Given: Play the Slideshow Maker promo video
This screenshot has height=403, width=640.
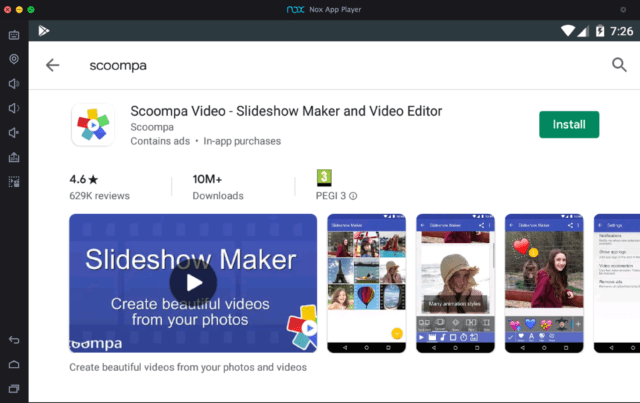Looking at the screenshot, I should point(193,283).
